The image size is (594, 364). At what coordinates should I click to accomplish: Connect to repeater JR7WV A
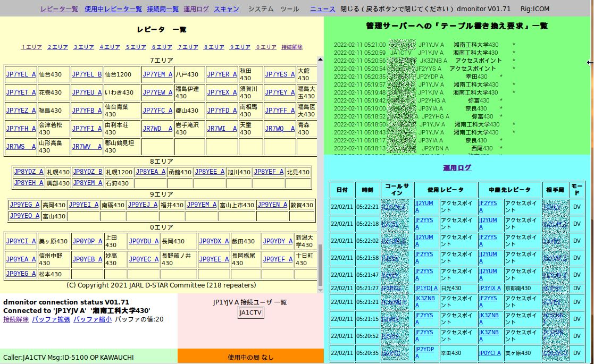click(x=87, y=147)
